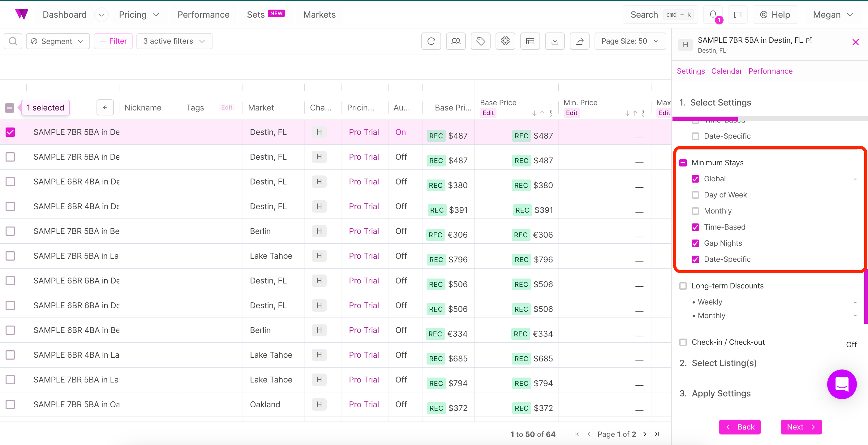Open the Pricing dropdown menu

(x=139, y=15)
